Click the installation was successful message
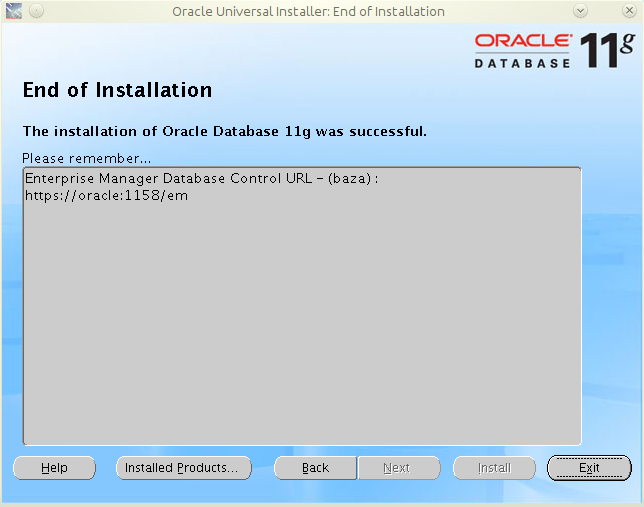 (225, 131)
